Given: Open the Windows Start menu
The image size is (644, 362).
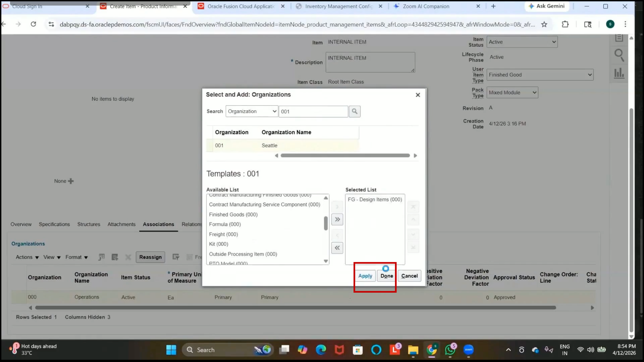Looking at the screenshot, I should pyautogui.click(x=171, y=350).
